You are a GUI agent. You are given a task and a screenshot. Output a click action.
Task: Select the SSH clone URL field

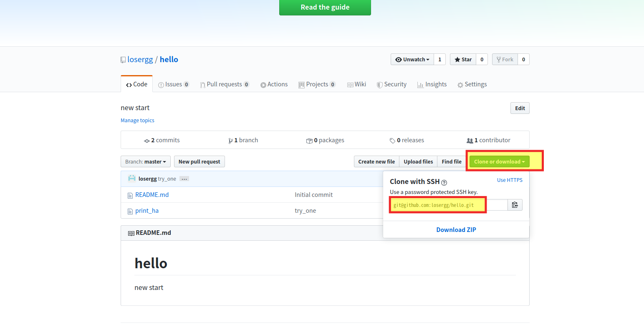tap(449, 205)
